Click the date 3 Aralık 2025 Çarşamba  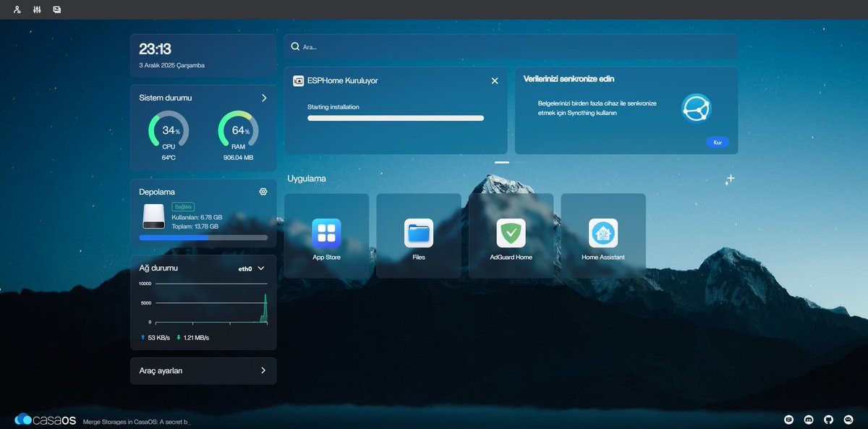(171, 65)
